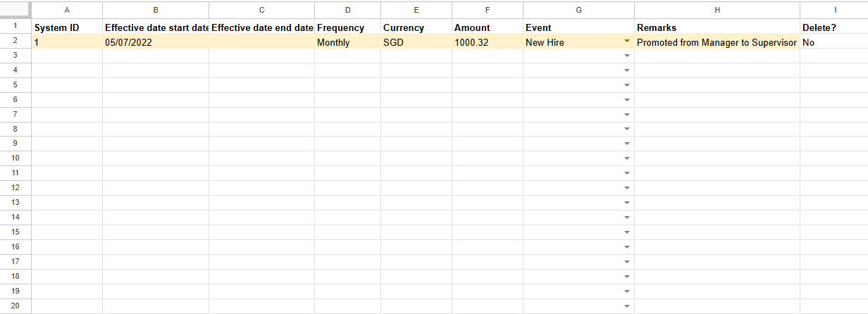Image resolution: width=868 pixels, height=314 pixels.
Task: Select the cell containing '05/07/2022'
Action: point(156,42)
